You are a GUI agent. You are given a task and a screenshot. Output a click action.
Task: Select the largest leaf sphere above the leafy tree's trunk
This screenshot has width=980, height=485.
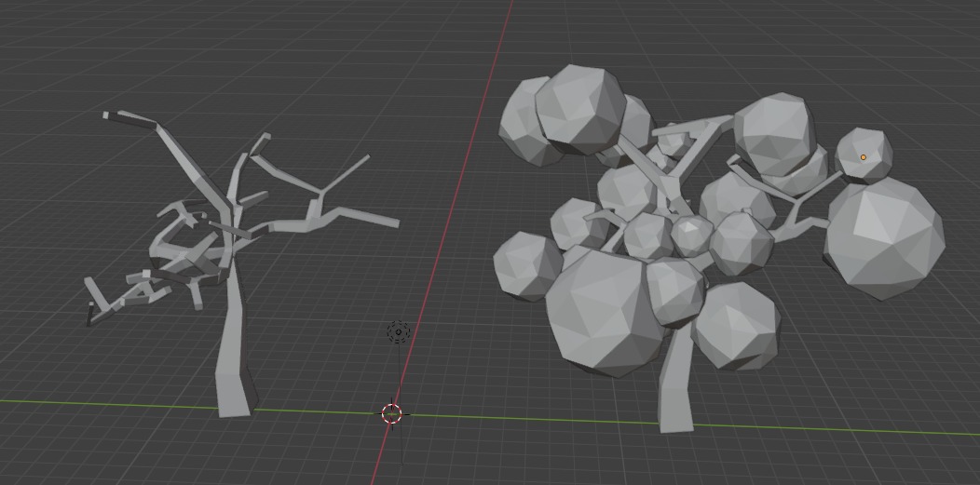(x=604, y=311)
